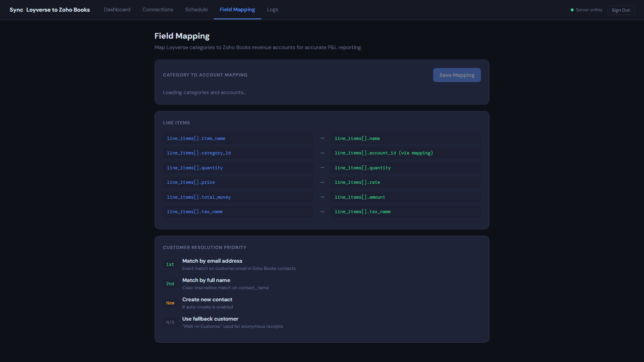This screenshot has height=362, width=644.
Task: Click the green Server online status dot
Action: pyautogui.click(x=572, y=10)
